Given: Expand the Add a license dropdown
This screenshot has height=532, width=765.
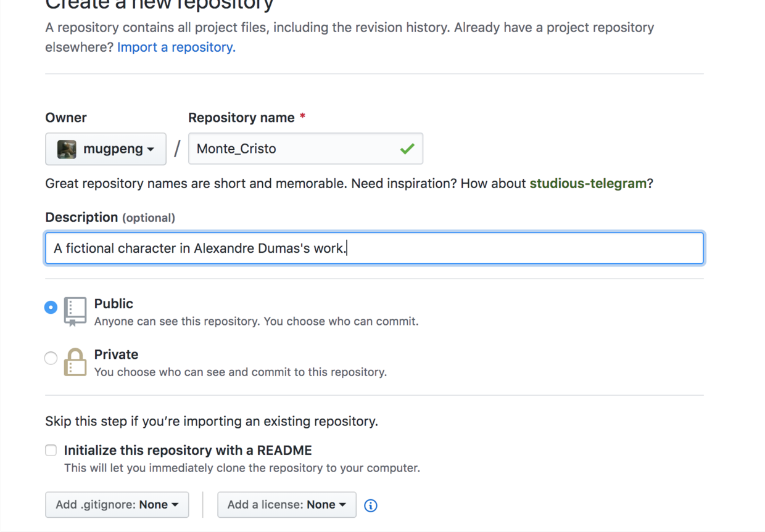Looking at the screenshot, I should point(286,505).
